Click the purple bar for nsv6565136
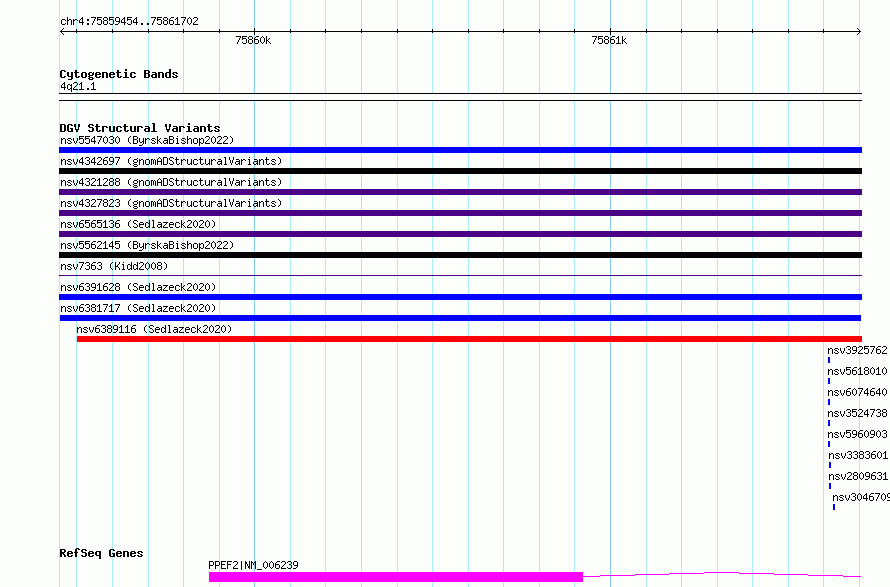This screenshot has height=587, width=890. pyautogui.click(x=460, y=234)
